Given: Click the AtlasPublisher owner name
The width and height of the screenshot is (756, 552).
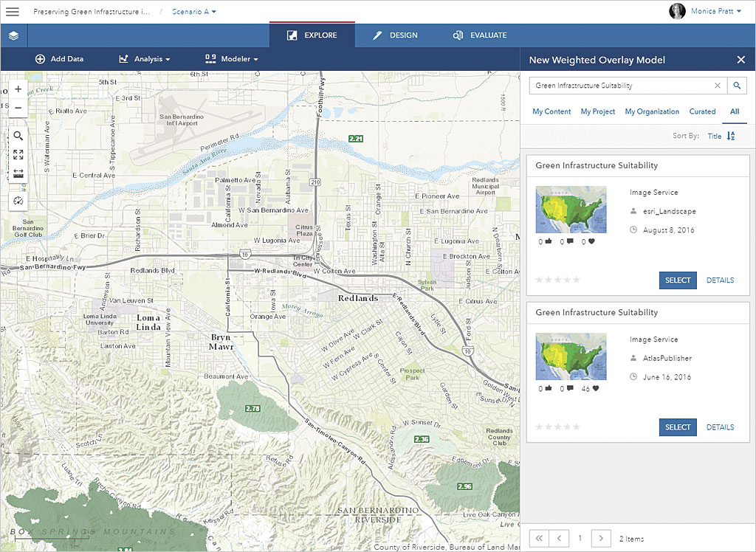Looking at the screenshot, I should pyautogui.click(x=667, y=358).
